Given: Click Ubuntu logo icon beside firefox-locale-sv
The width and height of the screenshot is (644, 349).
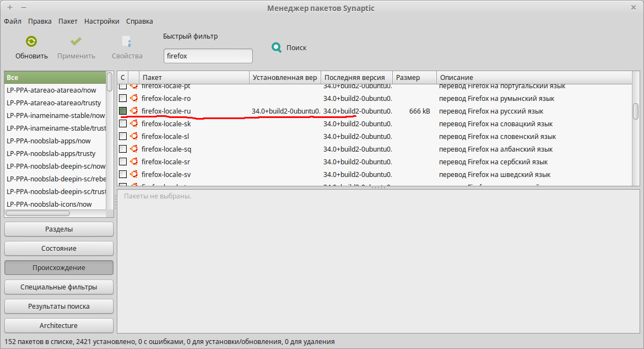Looking at the screenshot, I should 133,174.
